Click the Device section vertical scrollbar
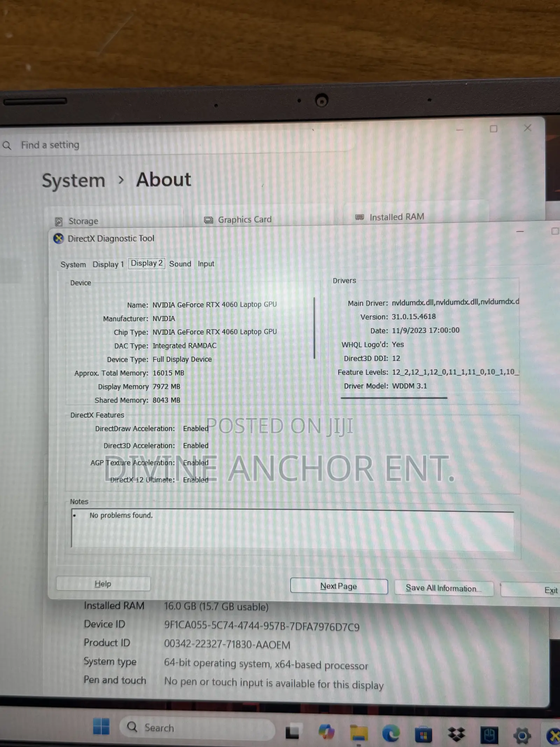Image resolution: width=560 pixels, height=747 pixels. coord(314,328)
